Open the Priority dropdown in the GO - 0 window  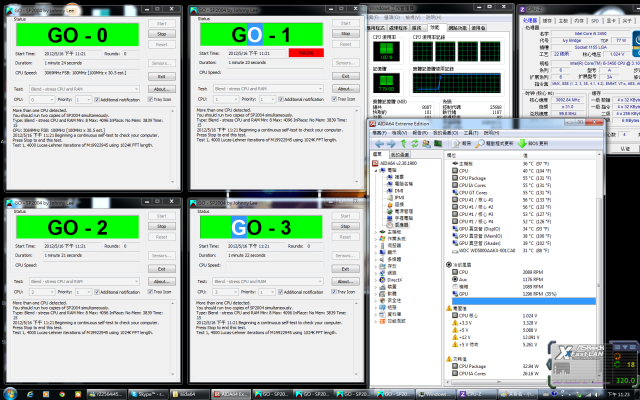(83, 100)
